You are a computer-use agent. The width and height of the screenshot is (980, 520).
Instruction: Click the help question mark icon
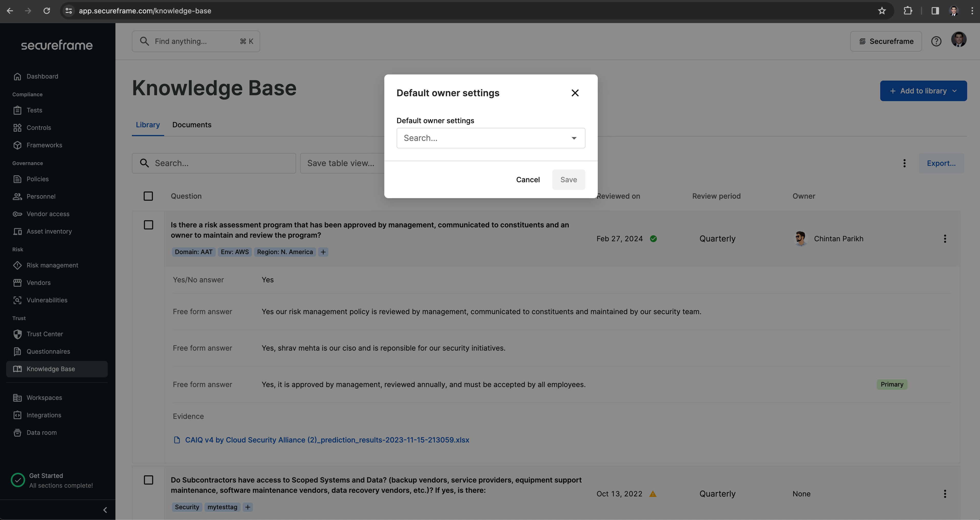936,42
